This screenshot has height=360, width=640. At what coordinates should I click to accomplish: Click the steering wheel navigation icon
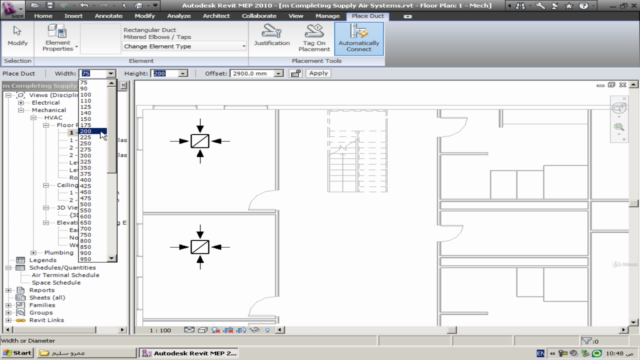619,108
